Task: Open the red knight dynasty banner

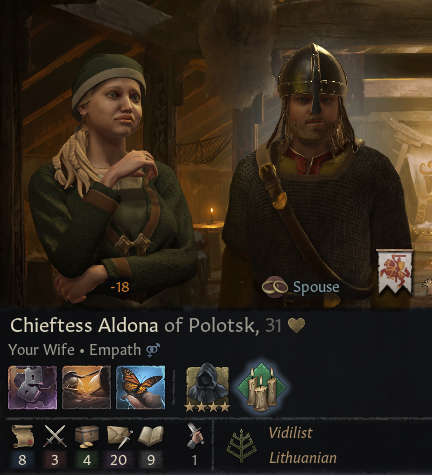Action: click(x=395, y=272)
